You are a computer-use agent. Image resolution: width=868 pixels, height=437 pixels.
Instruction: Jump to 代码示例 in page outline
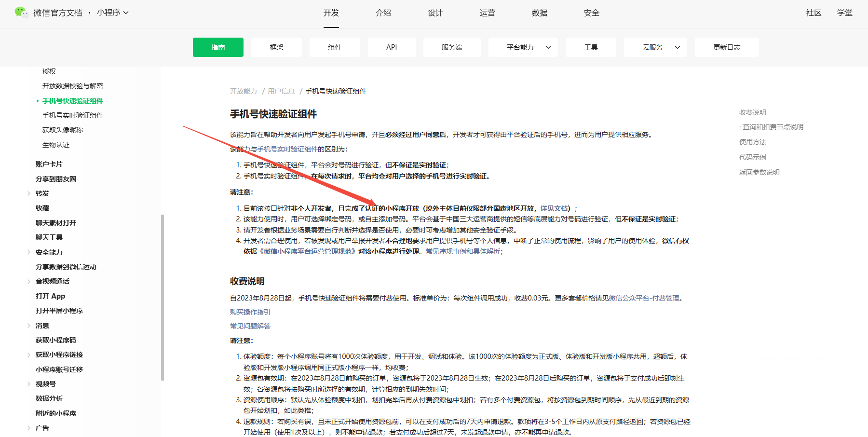point(753,157)
